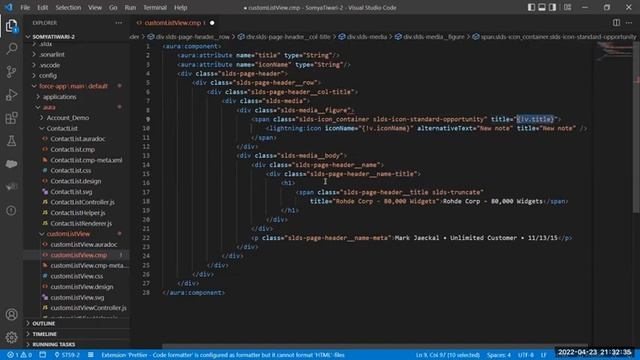The width and height of the screenshot is (640, 360).
Task: Open the Explorer view in activity bar
Action: (x=11, y=26)
